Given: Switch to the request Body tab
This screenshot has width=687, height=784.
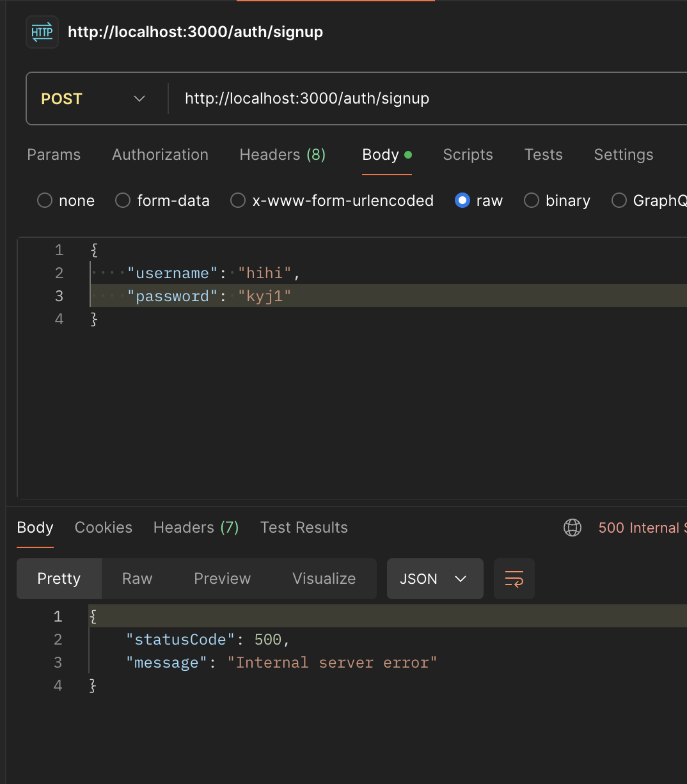Looking at the screenshot, I should [387, 155].
